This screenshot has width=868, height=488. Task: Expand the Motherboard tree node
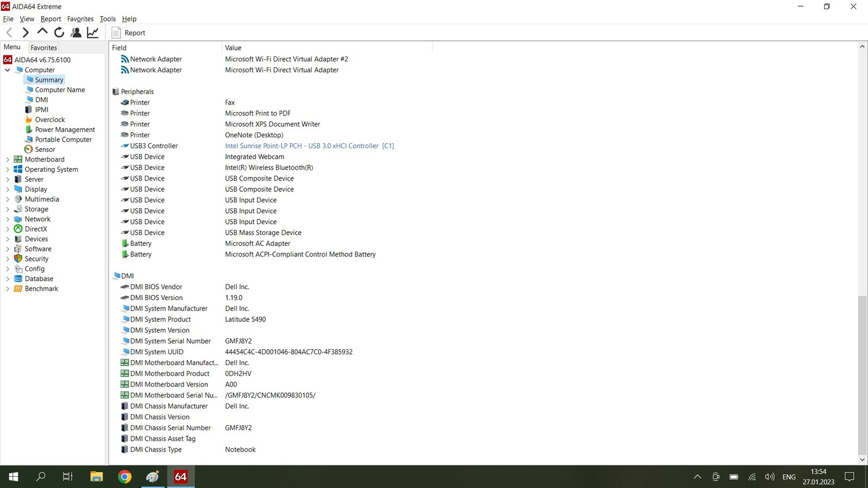click(8, 159)
